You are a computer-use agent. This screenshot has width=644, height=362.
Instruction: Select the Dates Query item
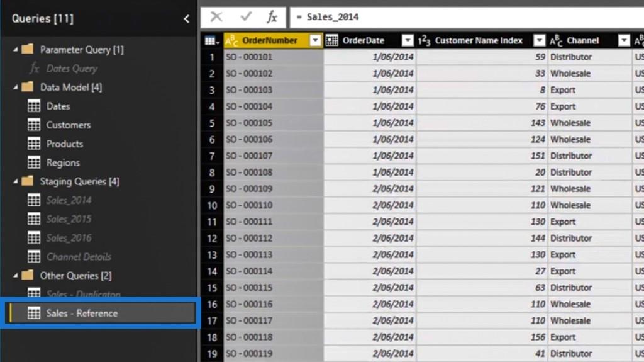[x=72, y=68]
